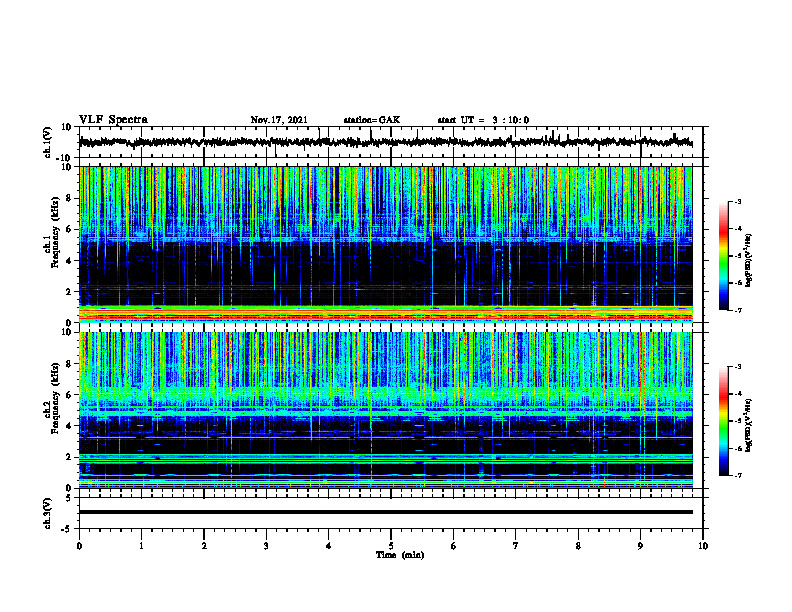Image resolution: width=792 pixels, height=612 pixels.
Task: Click the ch.1 voltage waveform trace
Action: (385, 142)
